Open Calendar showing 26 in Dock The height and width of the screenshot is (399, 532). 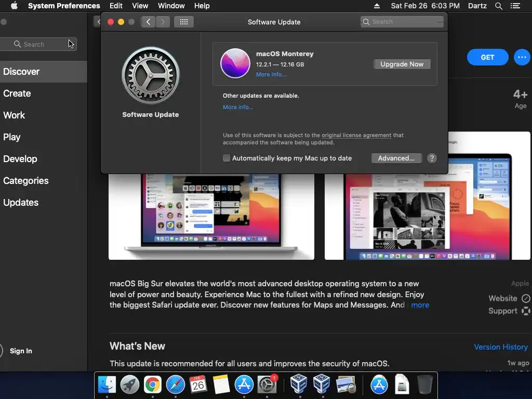[x=198, y=384]
